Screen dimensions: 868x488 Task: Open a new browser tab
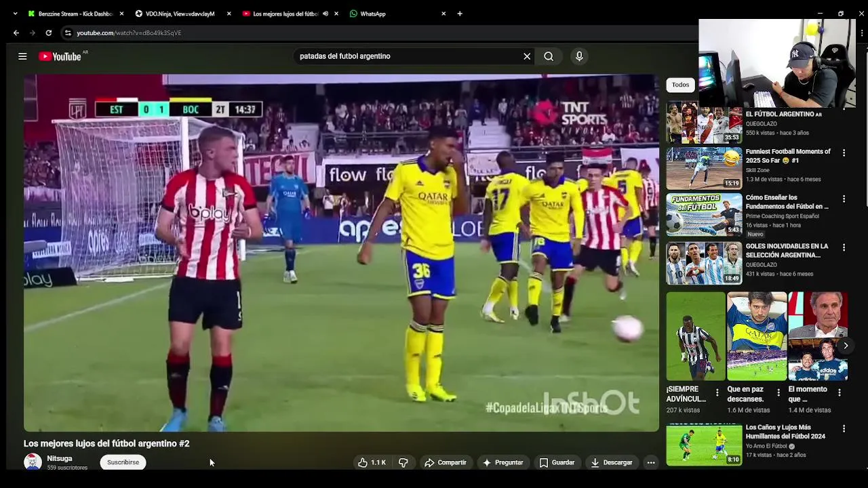460,14
